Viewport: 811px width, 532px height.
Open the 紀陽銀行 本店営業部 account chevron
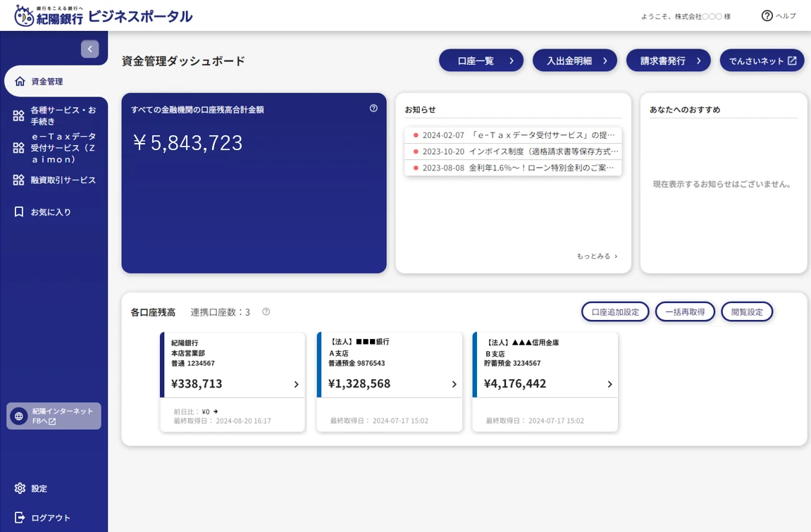pos(297,384)
